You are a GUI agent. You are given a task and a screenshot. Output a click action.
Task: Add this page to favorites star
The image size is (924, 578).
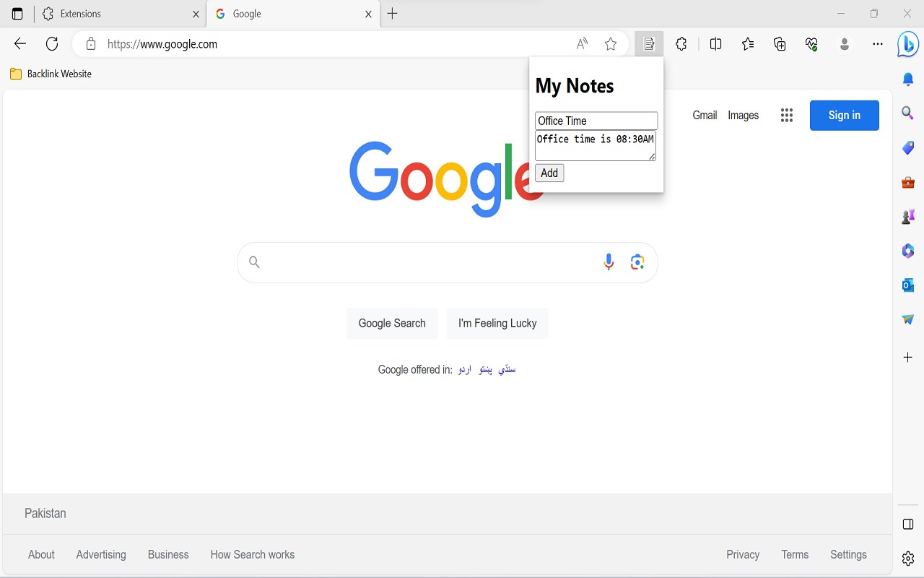(611, 44)
